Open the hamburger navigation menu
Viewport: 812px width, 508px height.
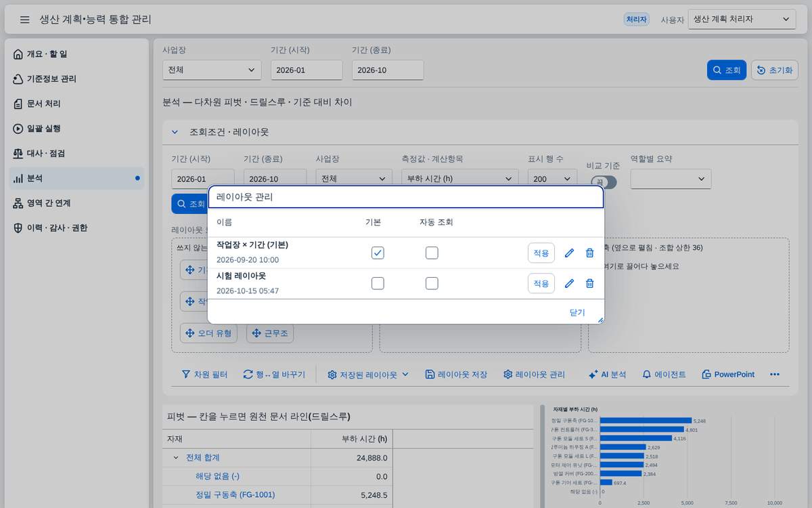coord(24,20)
